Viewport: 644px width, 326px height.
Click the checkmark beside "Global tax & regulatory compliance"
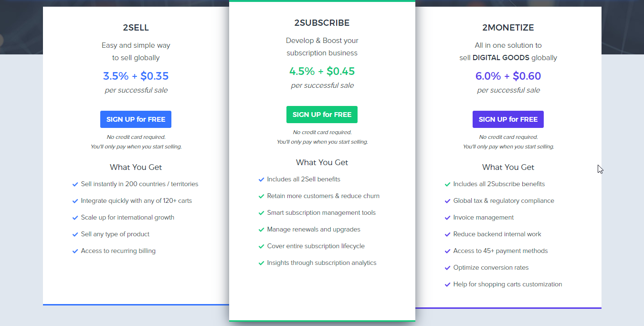pos(448,200)
